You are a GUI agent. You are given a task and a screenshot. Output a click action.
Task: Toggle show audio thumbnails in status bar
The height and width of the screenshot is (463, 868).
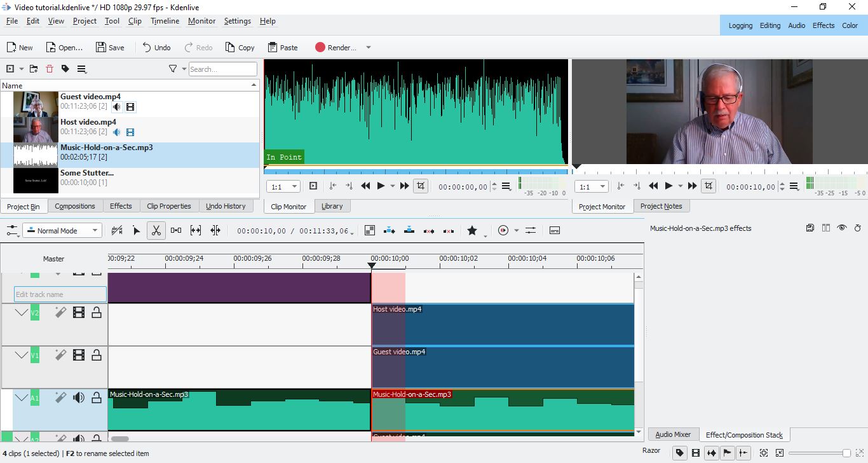(x=712, y=453)
